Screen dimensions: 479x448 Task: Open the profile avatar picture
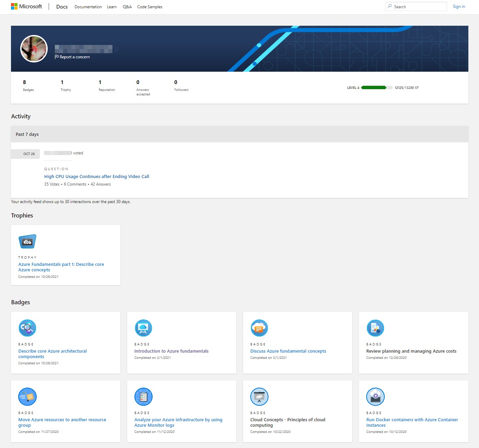34,49
